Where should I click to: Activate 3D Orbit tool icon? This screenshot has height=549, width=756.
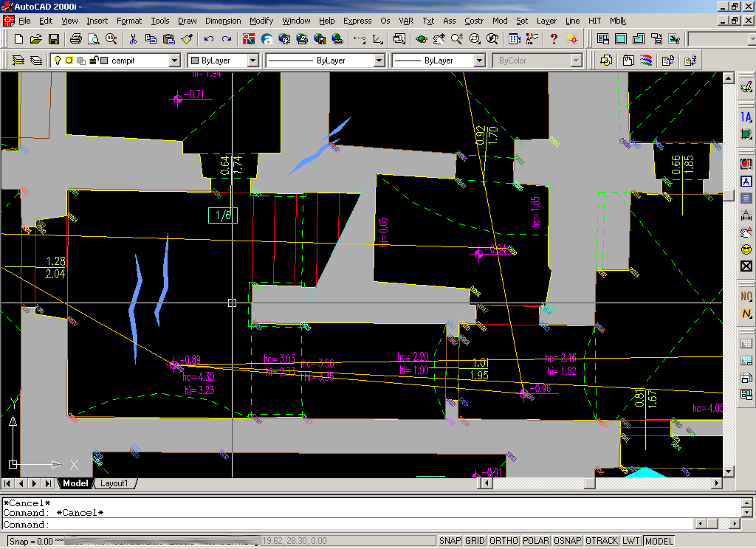tap(421, 39)
